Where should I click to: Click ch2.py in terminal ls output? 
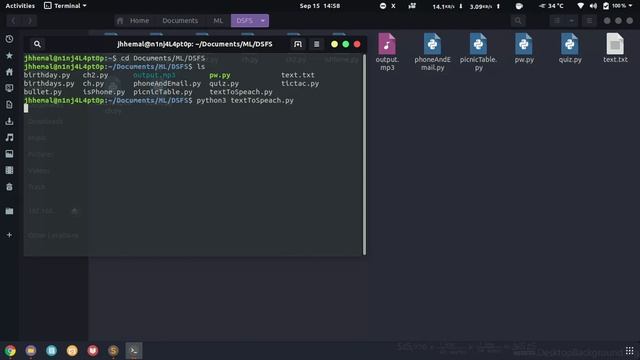(x=96, y=75)
